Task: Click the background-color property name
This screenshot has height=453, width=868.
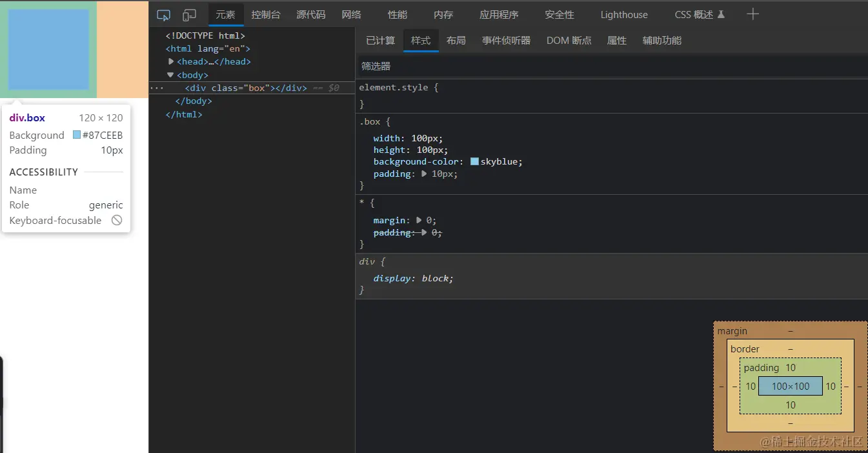Action: [417, 161]
